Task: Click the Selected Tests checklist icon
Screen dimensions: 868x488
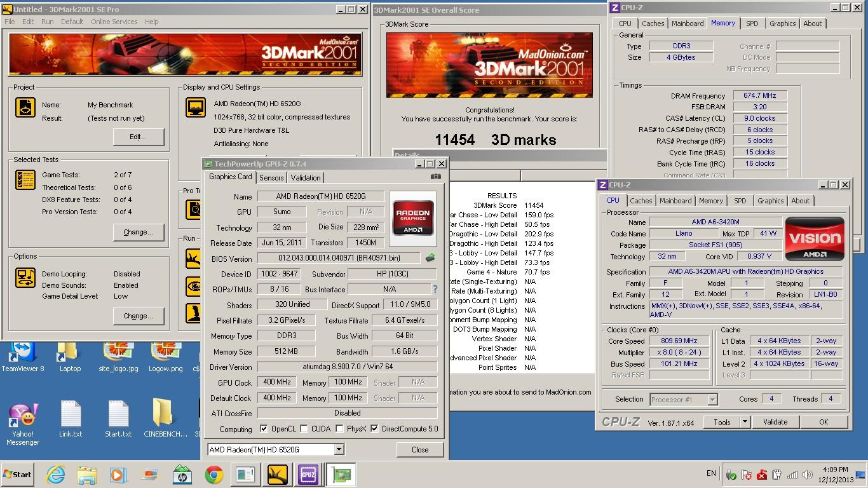Action: coord(25,180)
